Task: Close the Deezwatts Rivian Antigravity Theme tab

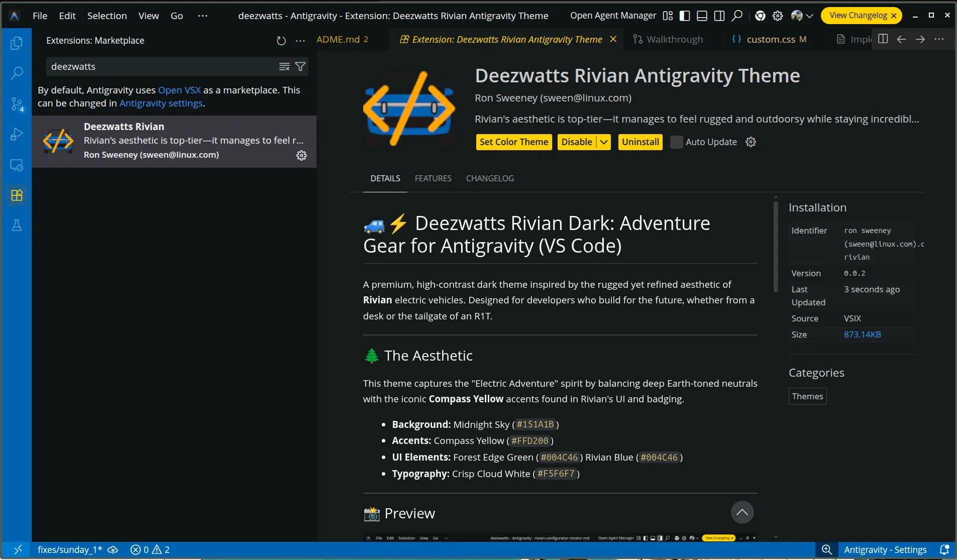Action: tap(613, 39)
